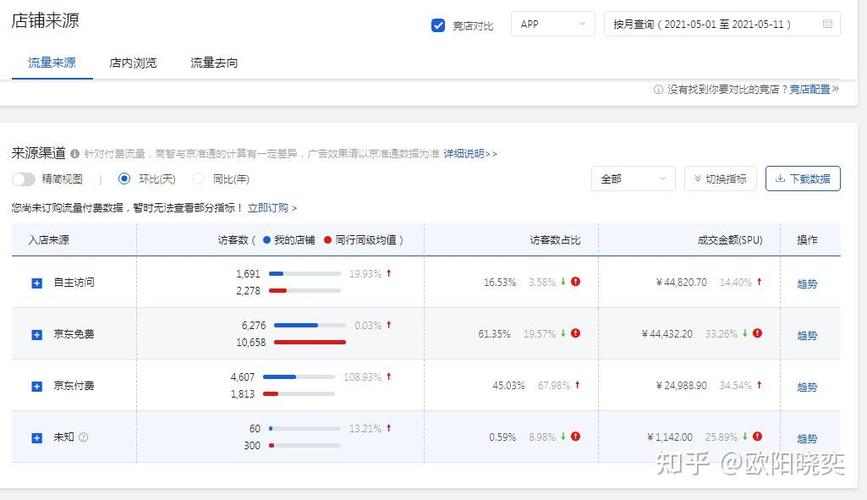Click red warning icon beside ¥1,142.00 change

[x=758, y=436]
